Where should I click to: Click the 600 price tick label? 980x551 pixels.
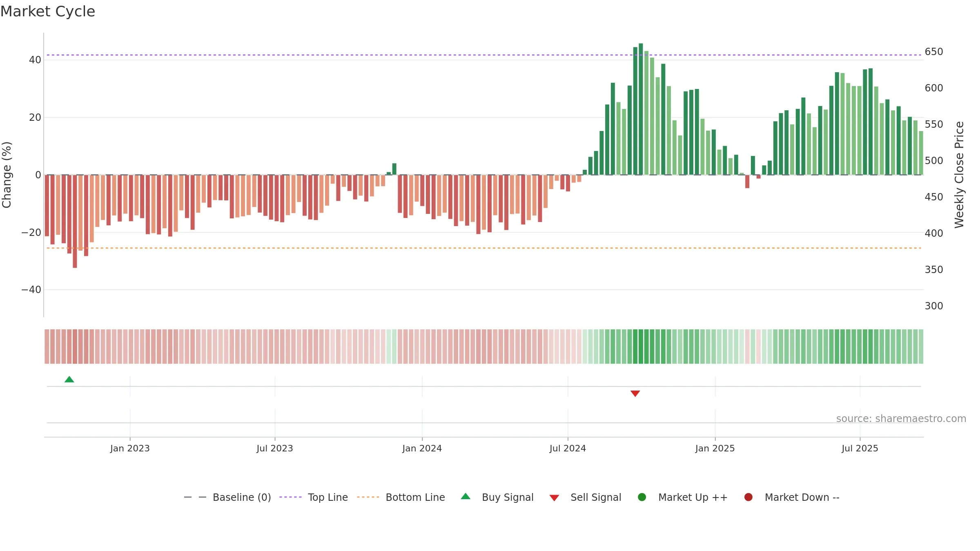point(934,88)
